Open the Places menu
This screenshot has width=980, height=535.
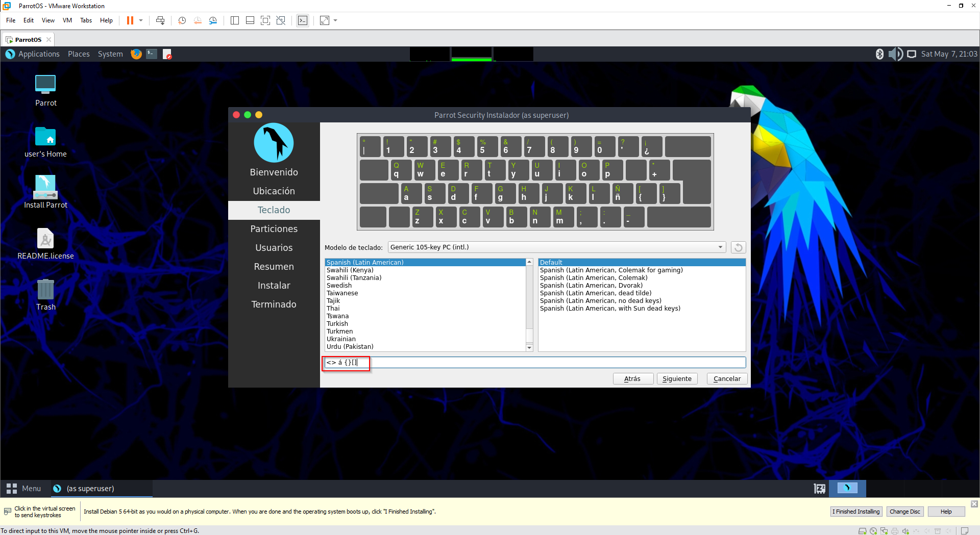pos(79,54)
